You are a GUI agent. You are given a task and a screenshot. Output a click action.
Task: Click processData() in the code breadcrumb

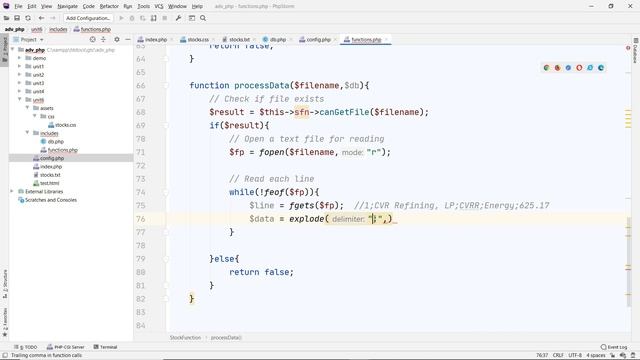pyautogui.click(x=226, y=338)
